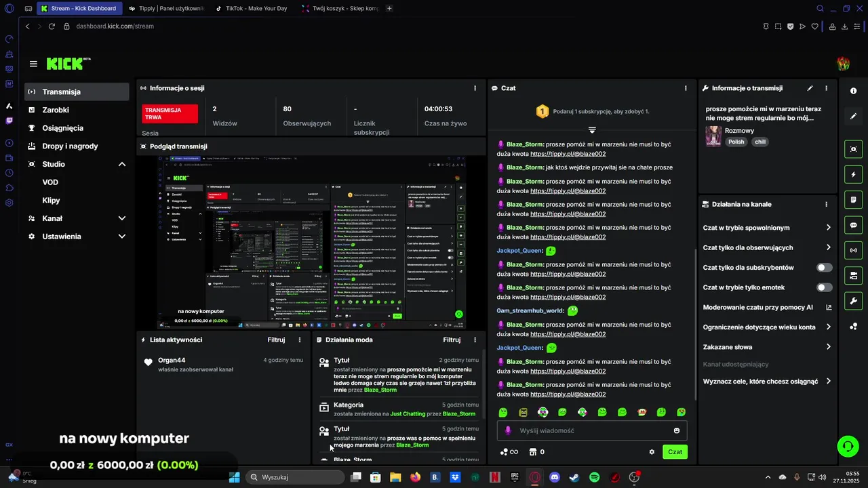Viewport: 868px width, 488px height.
Task: Open Czat w trybie spowolnionym options
Action: 768,228
